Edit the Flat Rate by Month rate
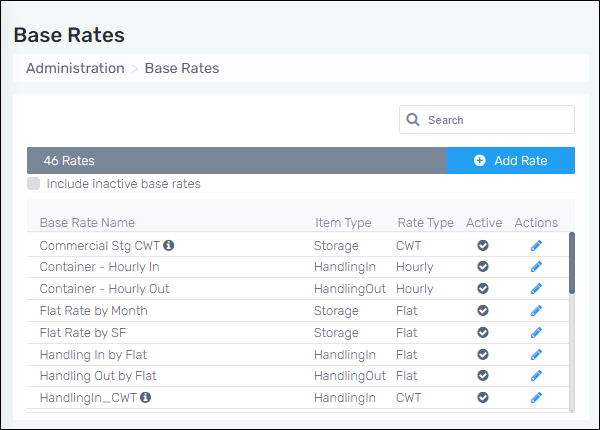This screenshot has height=430, width=600. coord(536,311)
